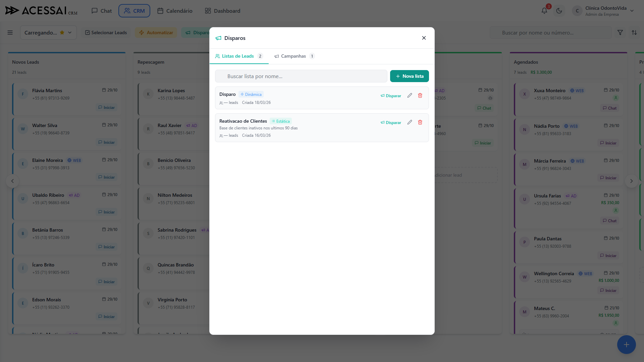Close the Disparos dialog
This screenshot has width=644, height=362.
coord(424,38)
